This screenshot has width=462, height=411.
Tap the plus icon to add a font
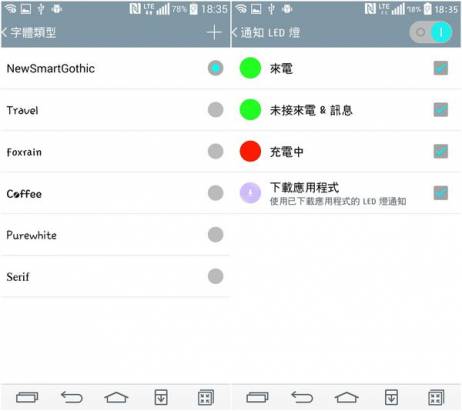click(214, 32)
